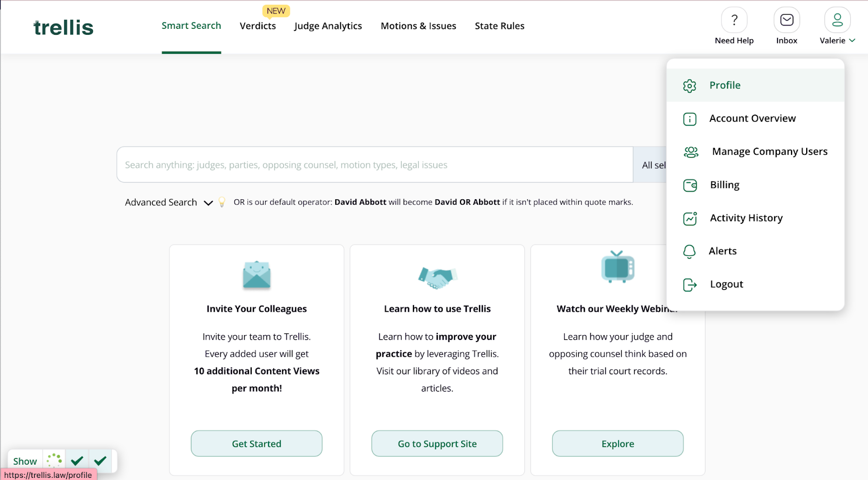Screen dimensions: 868x480
Task: Open the Judge Analytics tab
Action: click(x=328, y=26)
